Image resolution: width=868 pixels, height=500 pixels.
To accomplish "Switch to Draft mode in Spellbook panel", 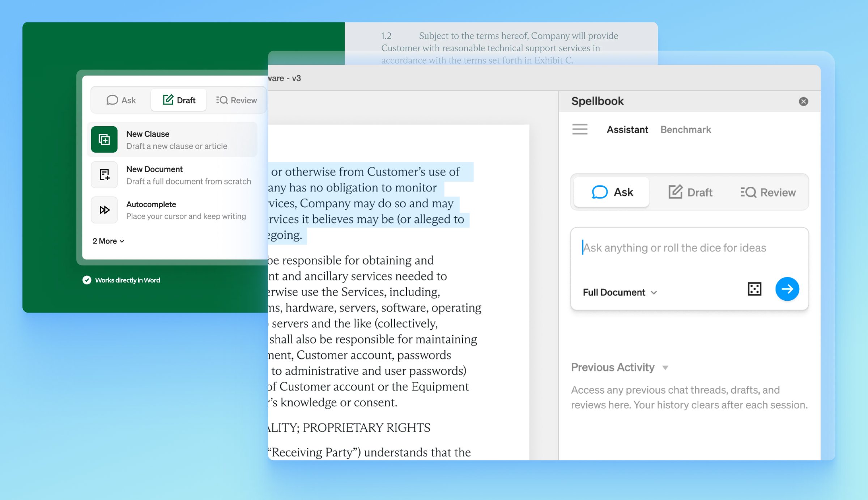I will [690, 192].
